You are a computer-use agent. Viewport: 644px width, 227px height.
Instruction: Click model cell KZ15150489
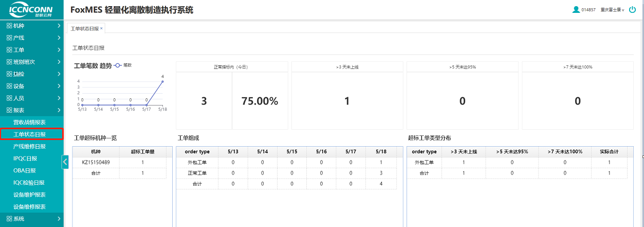coord(96,162)
